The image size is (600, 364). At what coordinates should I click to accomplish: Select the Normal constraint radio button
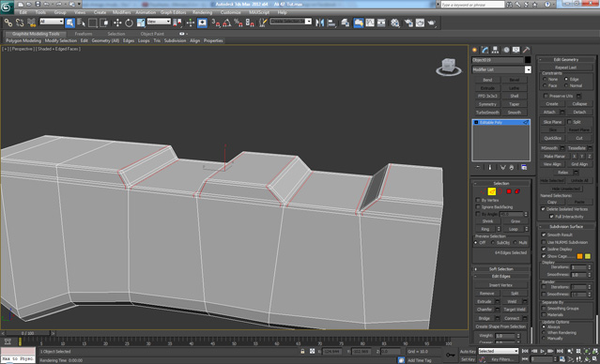point(566,85)
